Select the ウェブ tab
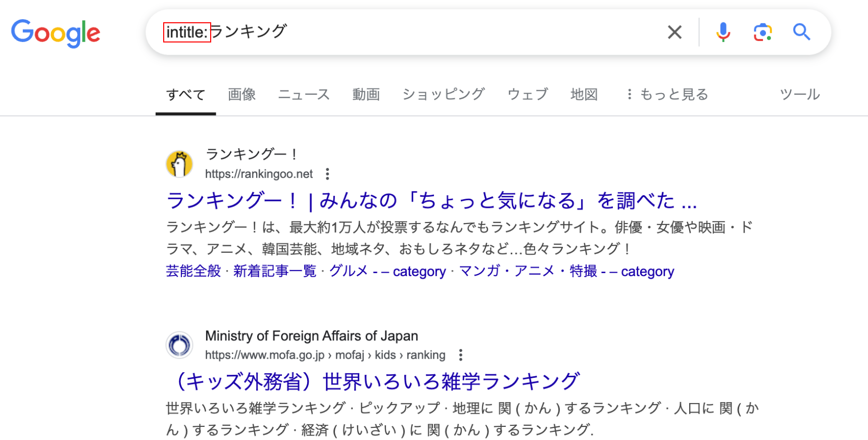This screenshot has width=868, height=440. coord(527,95)
